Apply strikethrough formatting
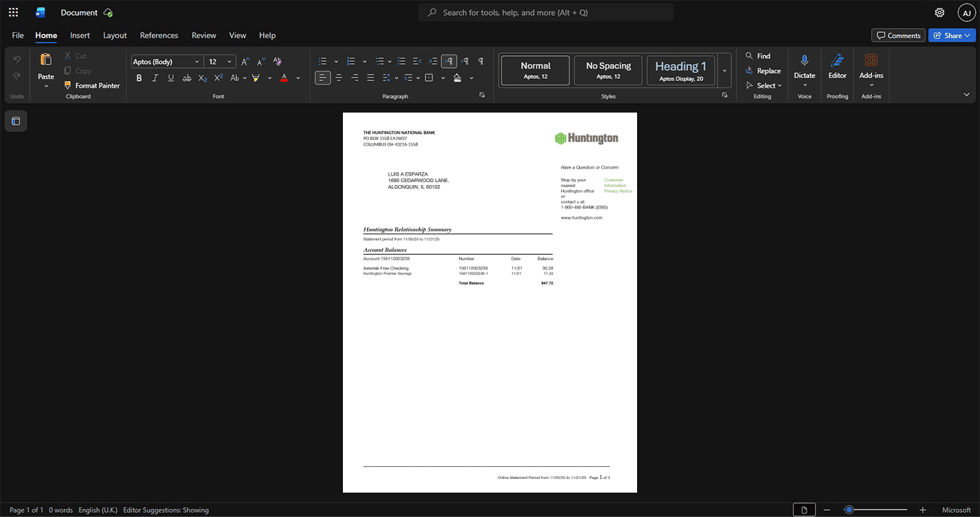The image size is (980, 517). point(187,77)
